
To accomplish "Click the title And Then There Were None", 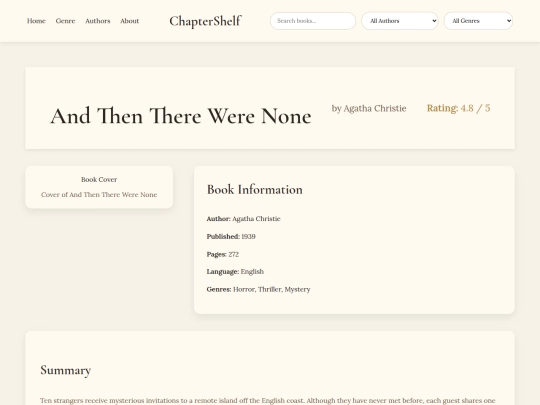I will point(181,116).
